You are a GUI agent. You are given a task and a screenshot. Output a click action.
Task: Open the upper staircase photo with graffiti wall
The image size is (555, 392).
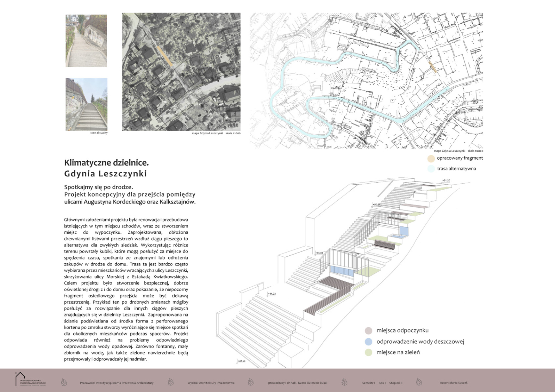pyautogui.click(x=86, y=41)
